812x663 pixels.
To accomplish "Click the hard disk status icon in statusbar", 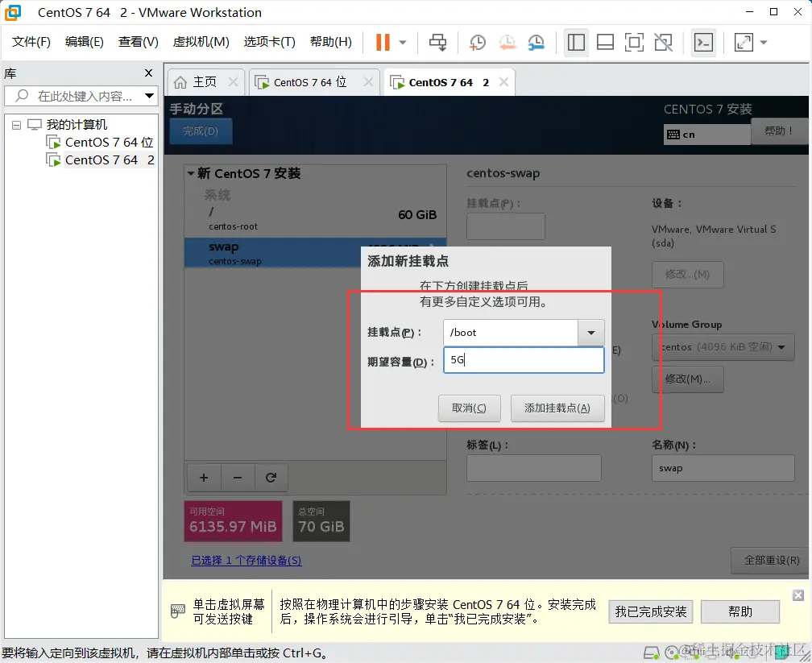I will pos(651,653).
